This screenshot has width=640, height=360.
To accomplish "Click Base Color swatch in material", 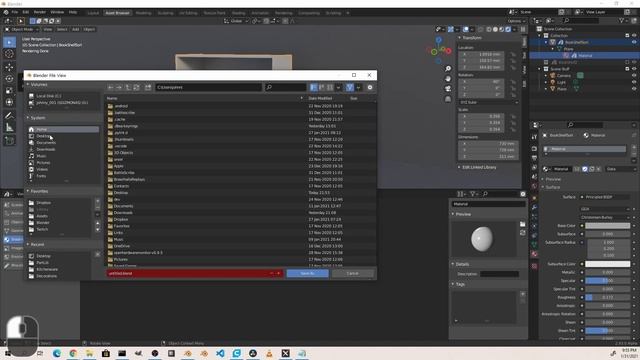I will click(607, 226).
